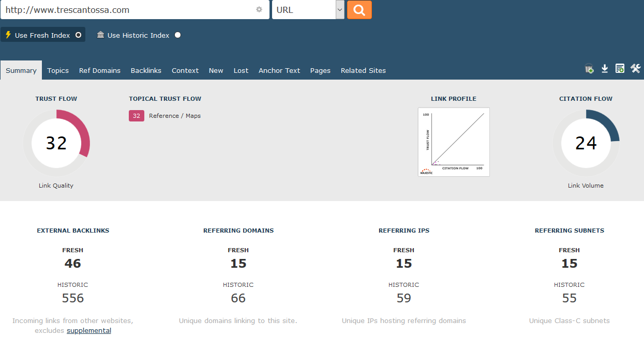Select the Use Fresh Index radio button
The image size is (644, 337).
point(79,35)
